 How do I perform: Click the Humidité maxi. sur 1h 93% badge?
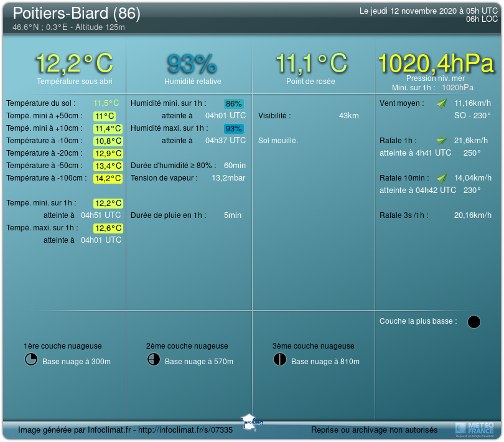coord(234,129)
